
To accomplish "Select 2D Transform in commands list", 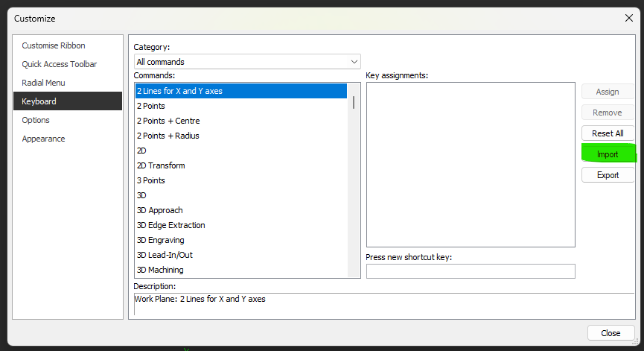I will tap(161, 165).
